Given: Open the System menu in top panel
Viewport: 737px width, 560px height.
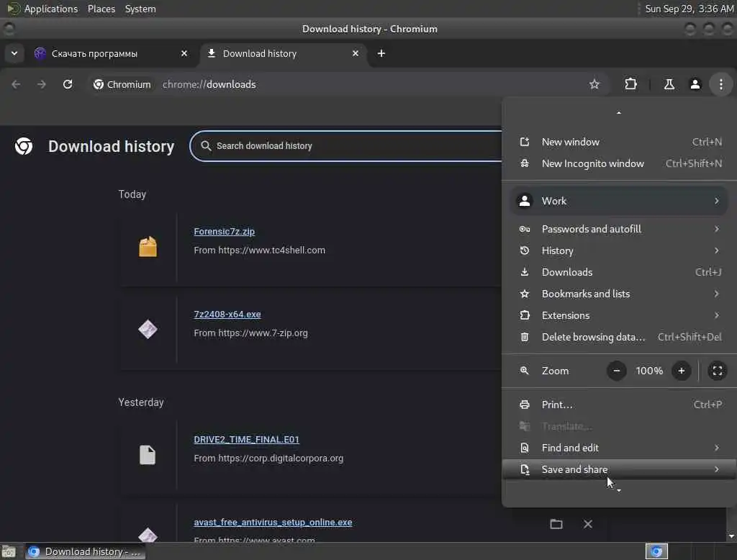Looking at the screenshot, I should (x=140, y=9).
